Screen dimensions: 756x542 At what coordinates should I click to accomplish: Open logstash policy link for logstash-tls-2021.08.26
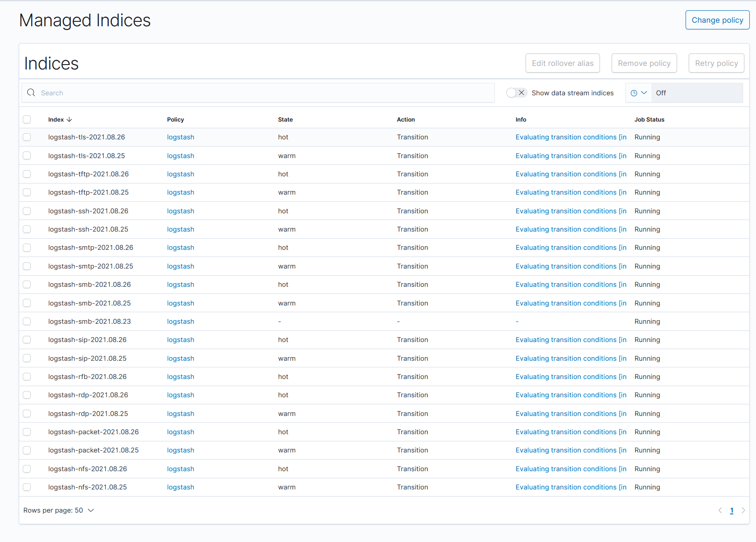181,137
